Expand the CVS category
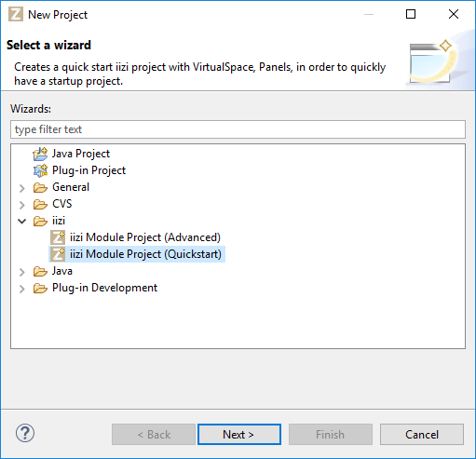The image size is (476, 459). pyautogui.click(x=21, y=205)
